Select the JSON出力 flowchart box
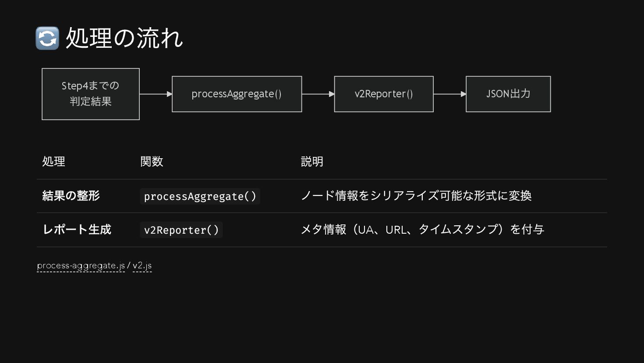This screenshot has height=363, width=644. coord(508,94)
